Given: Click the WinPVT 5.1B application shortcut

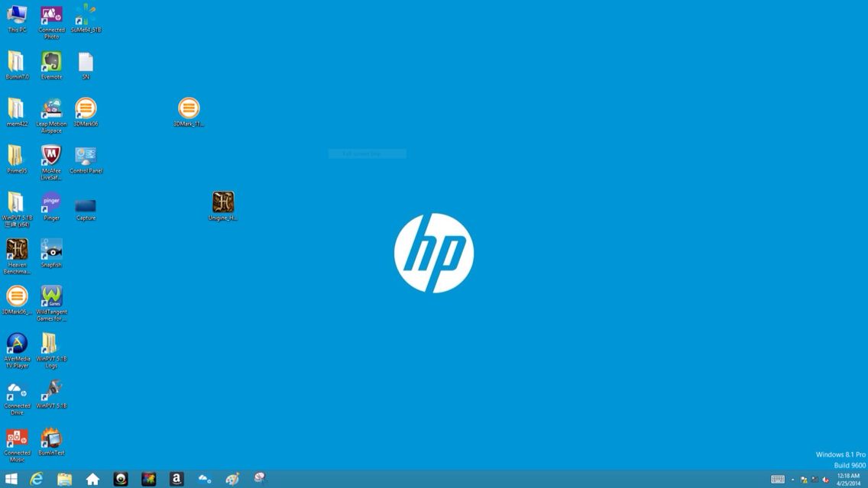Looking at the screenshot, I should coord(51,395).
